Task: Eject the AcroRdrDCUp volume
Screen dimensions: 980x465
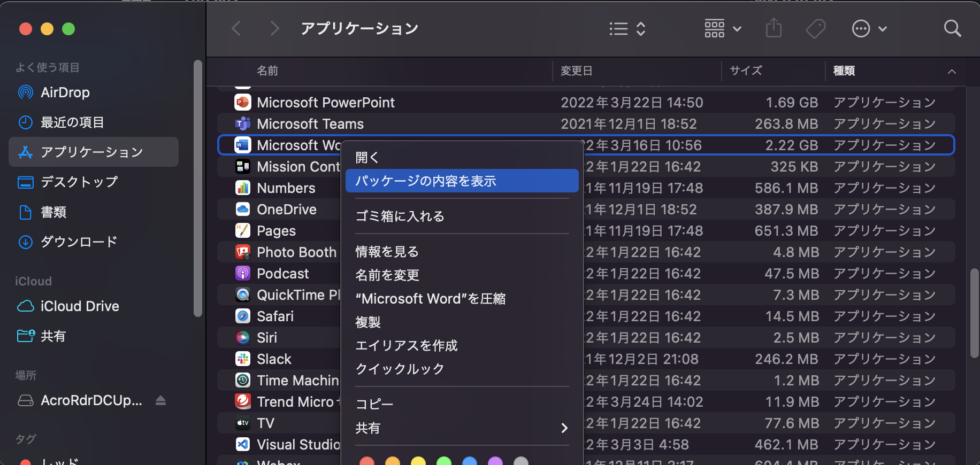Action: point(160,400)
